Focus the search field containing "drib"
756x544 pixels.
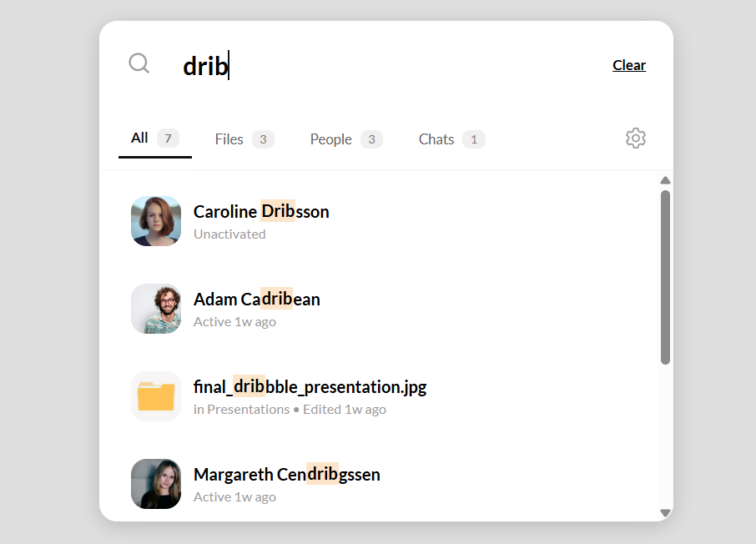pyautogui.click(x=375, y=66)
